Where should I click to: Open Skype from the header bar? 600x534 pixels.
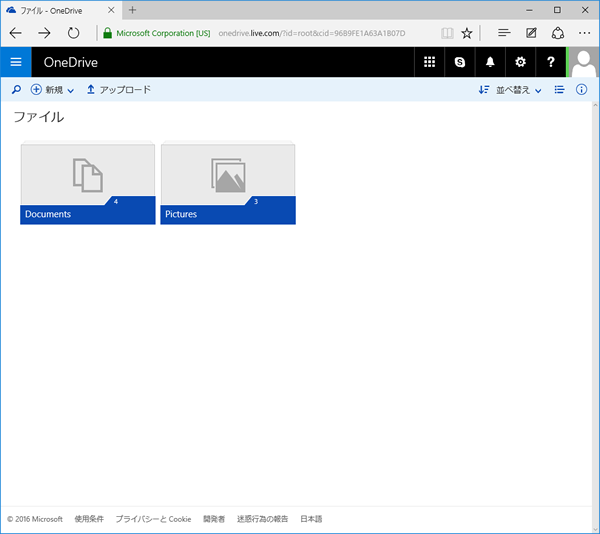[460, 62]
